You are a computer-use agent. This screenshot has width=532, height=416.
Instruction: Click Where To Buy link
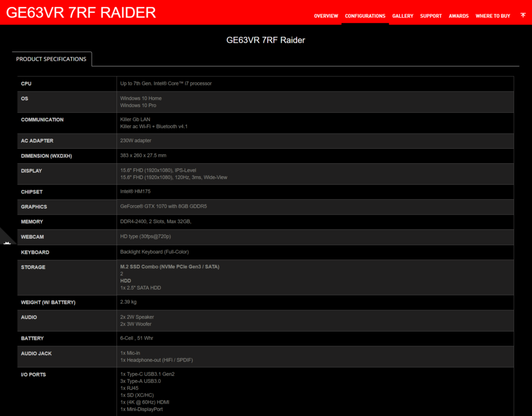point(492,16)
